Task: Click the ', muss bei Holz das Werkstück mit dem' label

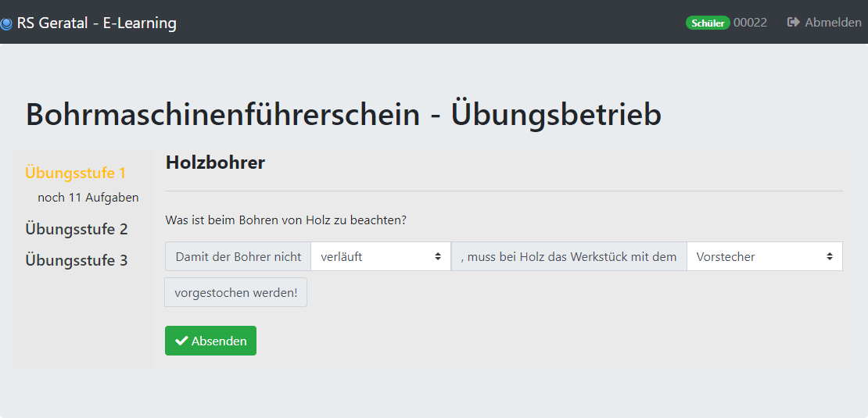Action: click(x=569, y=256)
